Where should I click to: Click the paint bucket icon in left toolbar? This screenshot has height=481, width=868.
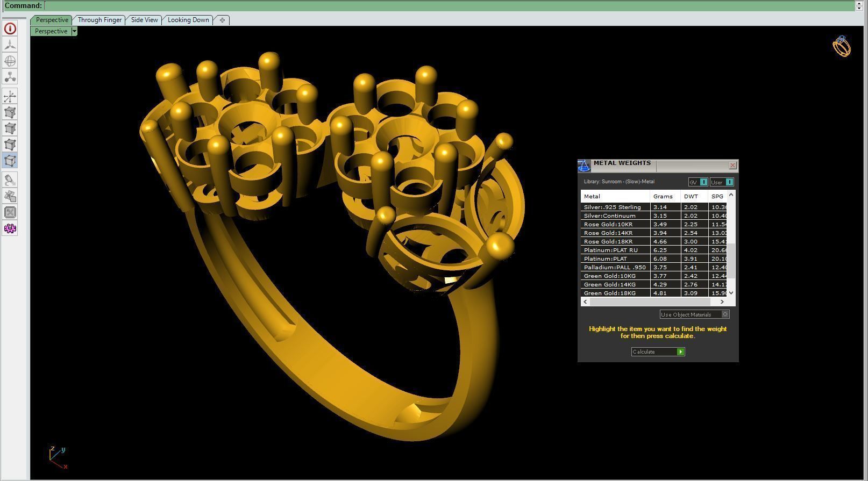click(10, 180)
